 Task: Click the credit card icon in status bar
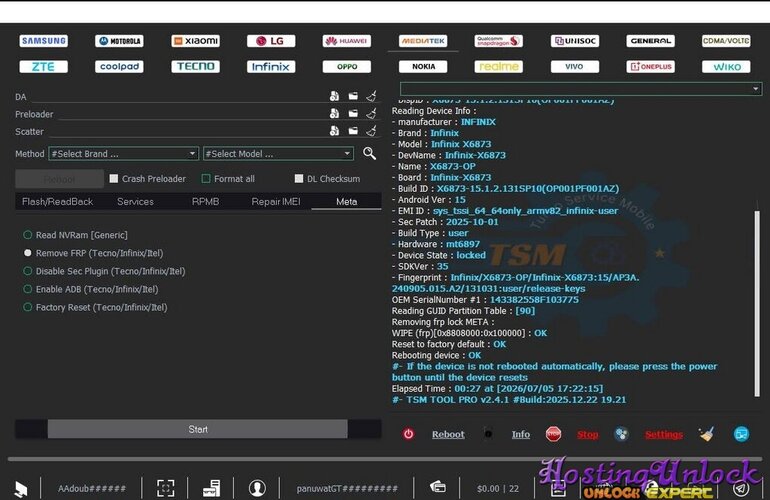[438, 487]
